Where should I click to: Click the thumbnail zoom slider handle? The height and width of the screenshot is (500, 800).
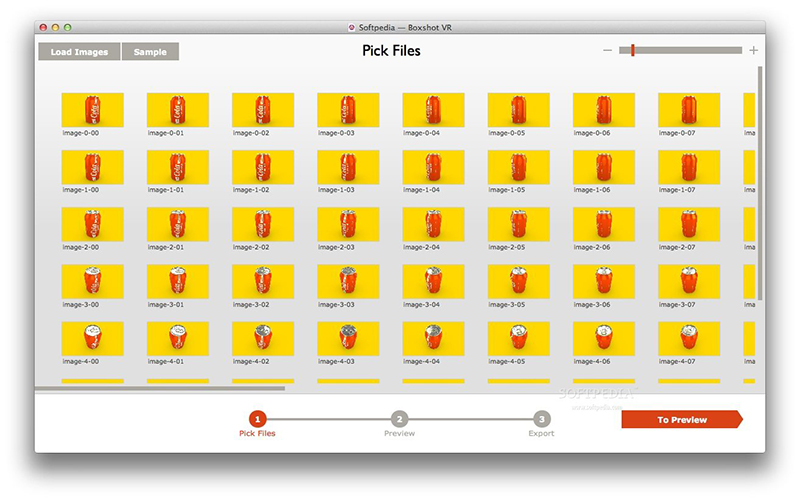[633, 50]
